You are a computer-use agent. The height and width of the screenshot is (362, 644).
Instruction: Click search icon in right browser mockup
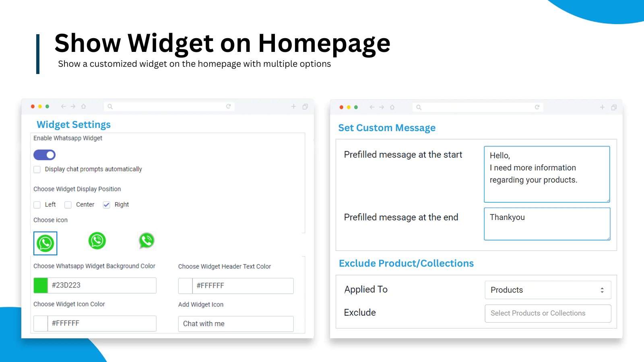419,107
